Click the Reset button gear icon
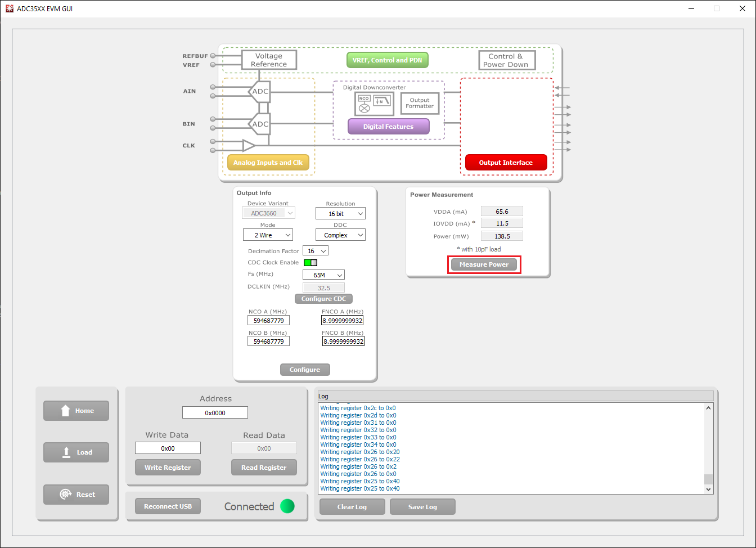Viewport: 756px width, 548px height. tap(66, 495)
